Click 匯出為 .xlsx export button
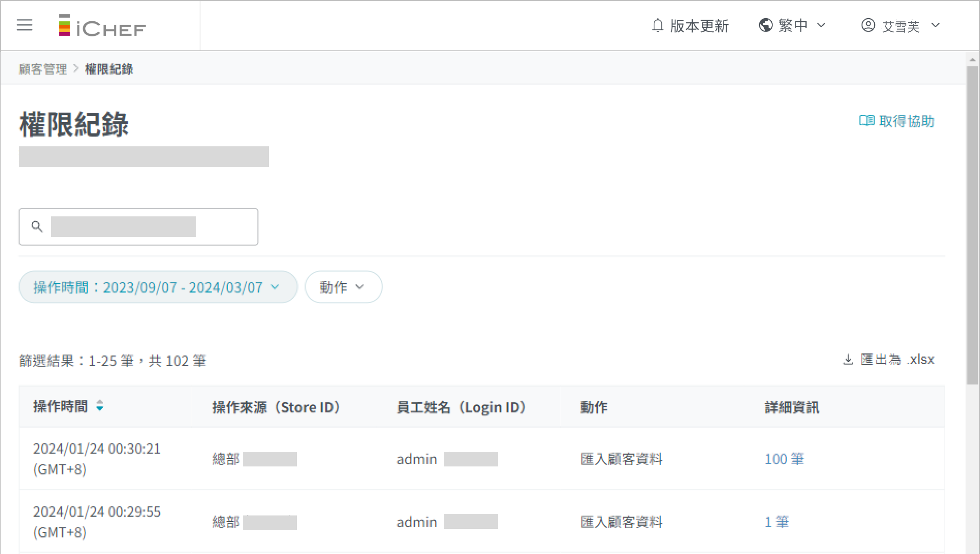Image resolution: width=980 pixels, height=554 pixels. coord(897,359)
